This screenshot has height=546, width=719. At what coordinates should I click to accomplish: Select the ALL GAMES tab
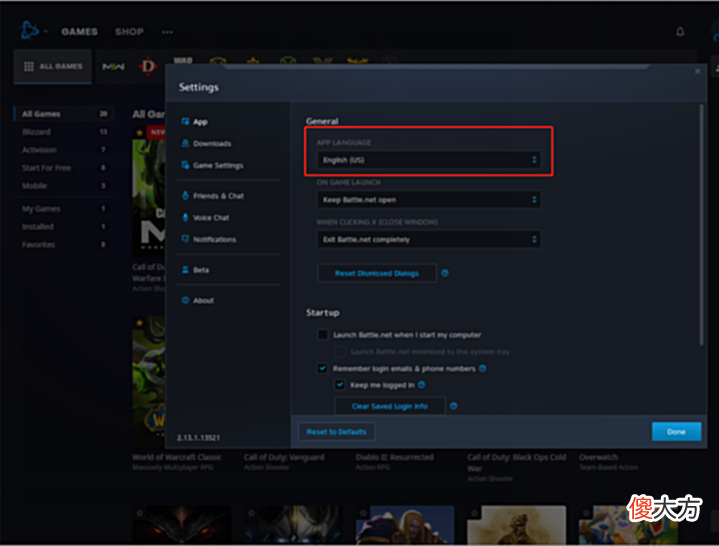[53, 66]
